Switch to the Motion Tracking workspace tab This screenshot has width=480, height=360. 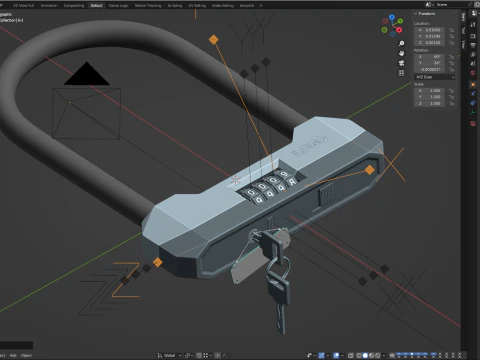click(x=148, y=5)
